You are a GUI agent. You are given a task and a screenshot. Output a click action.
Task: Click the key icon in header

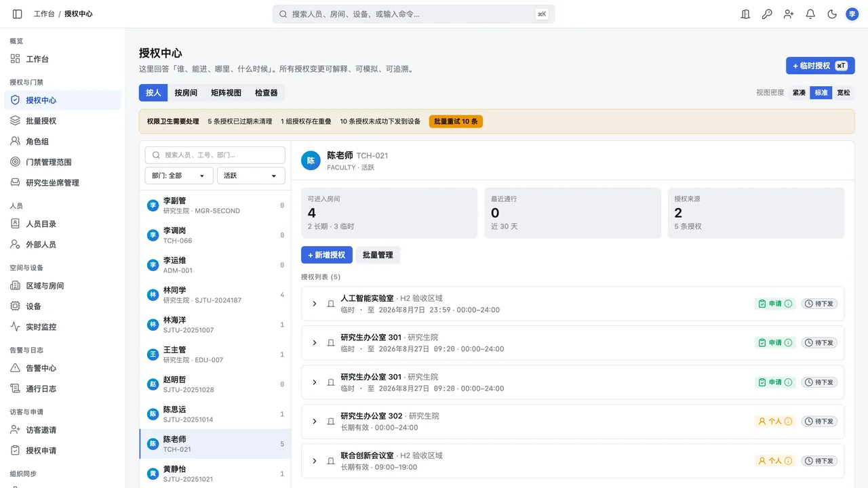pyautogui.click(x=767, y=14)
